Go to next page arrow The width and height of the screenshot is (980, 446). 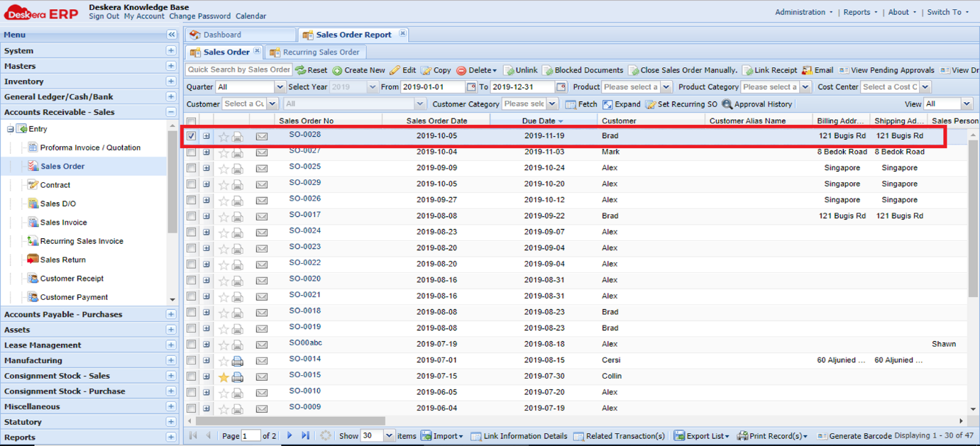pyautogui.click(x=290, y=436)
